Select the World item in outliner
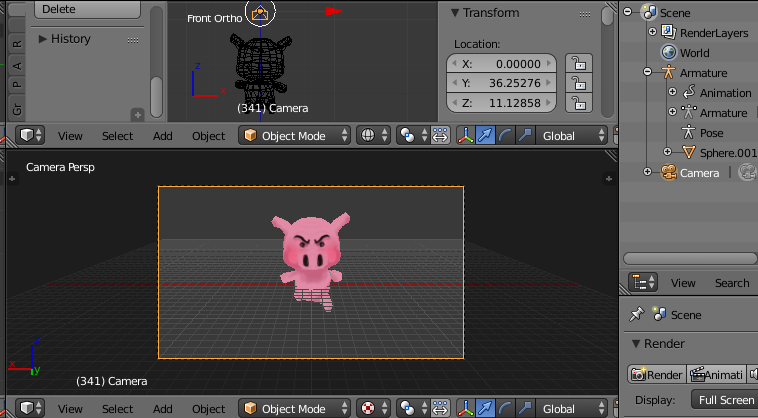 tap(694, 53)
